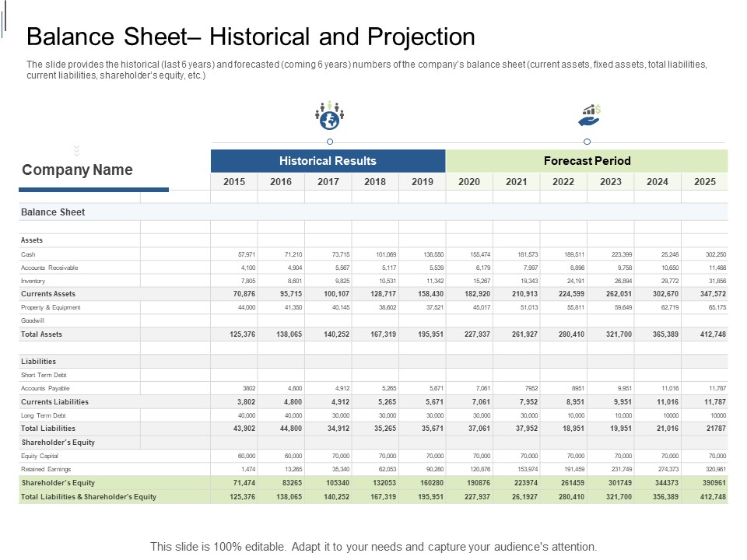747x560 pixels.
Task: Select the 2021 column header
Action: pyautogui.click(x=517, y=181)
